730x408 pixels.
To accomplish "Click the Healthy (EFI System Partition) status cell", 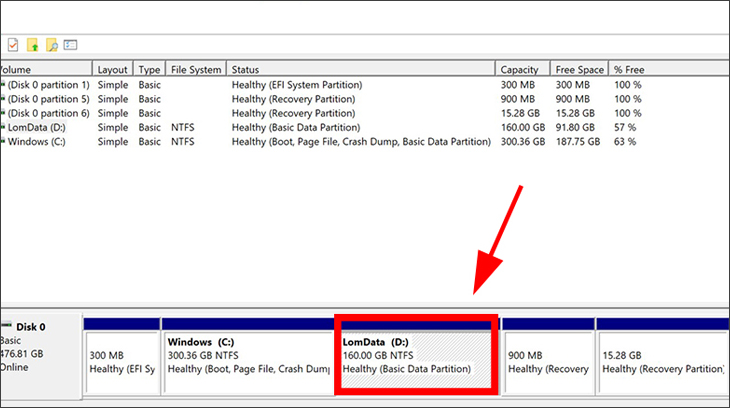I will pyautogui.click(x=297, y=85).
